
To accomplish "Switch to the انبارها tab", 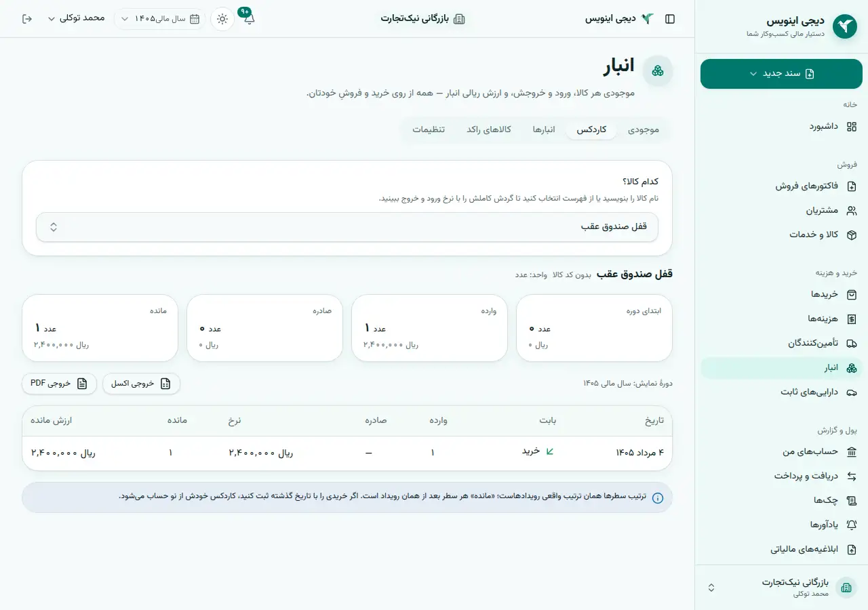I will [x=544, y=130].
